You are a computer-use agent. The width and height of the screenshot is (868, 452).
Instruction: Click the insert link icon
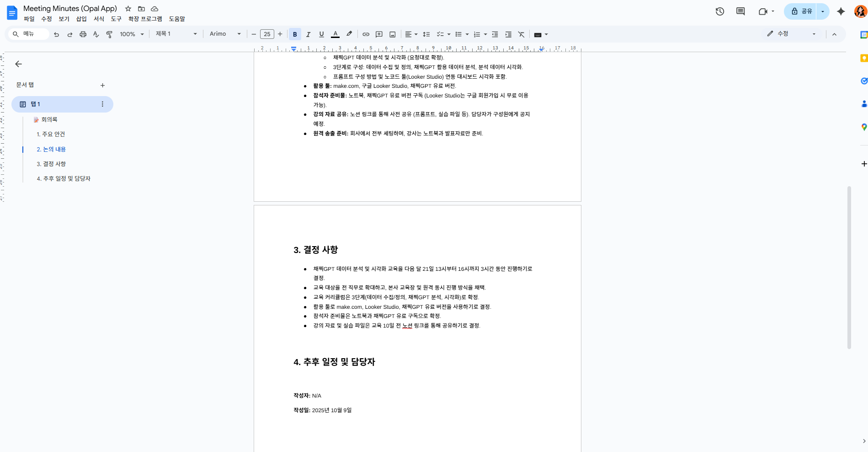click(x=366, y=34)
